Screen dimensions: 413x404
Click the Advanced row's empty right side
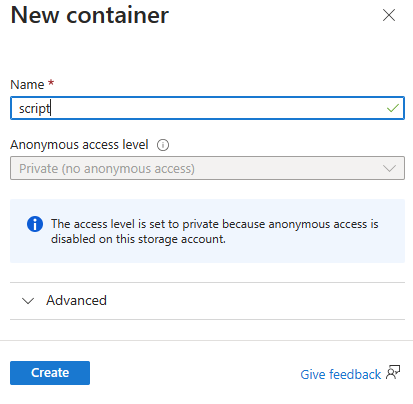coord(267,301)
